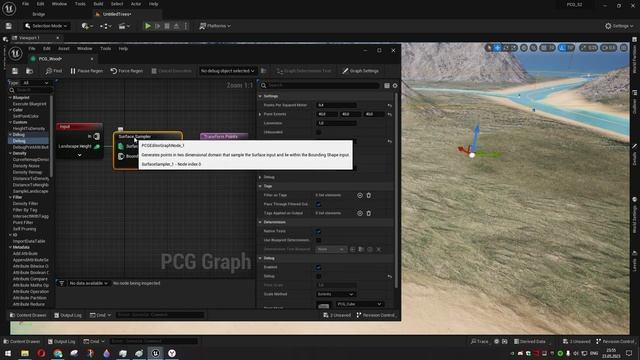Open Actor menu in main editor

click(136, 4)
